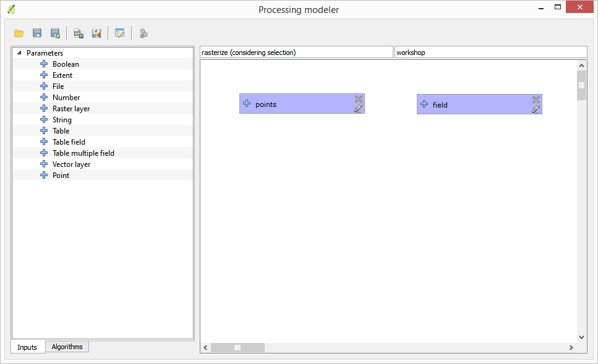
Task: Open the Edit model help icon
Action: coord(119,33)
